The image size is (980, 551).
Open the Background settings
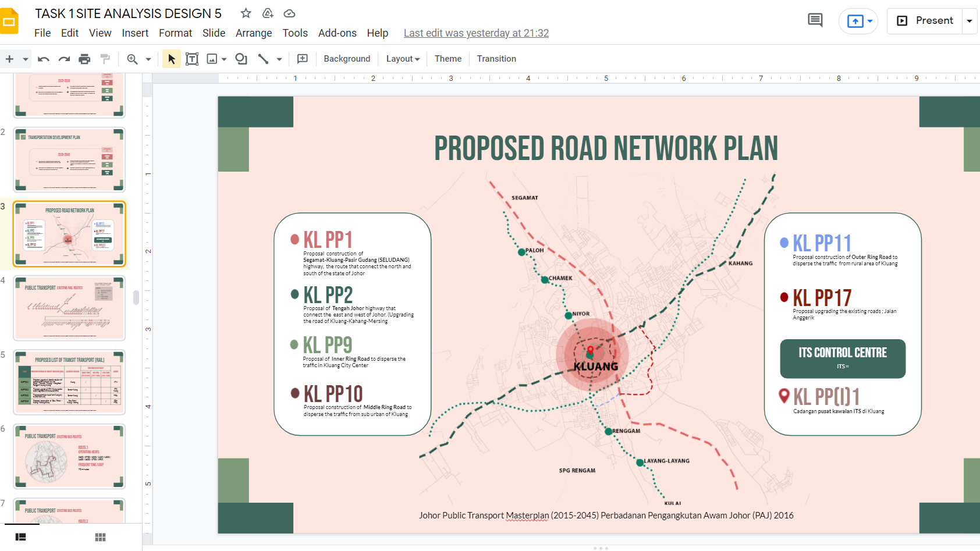pos(347,59)
